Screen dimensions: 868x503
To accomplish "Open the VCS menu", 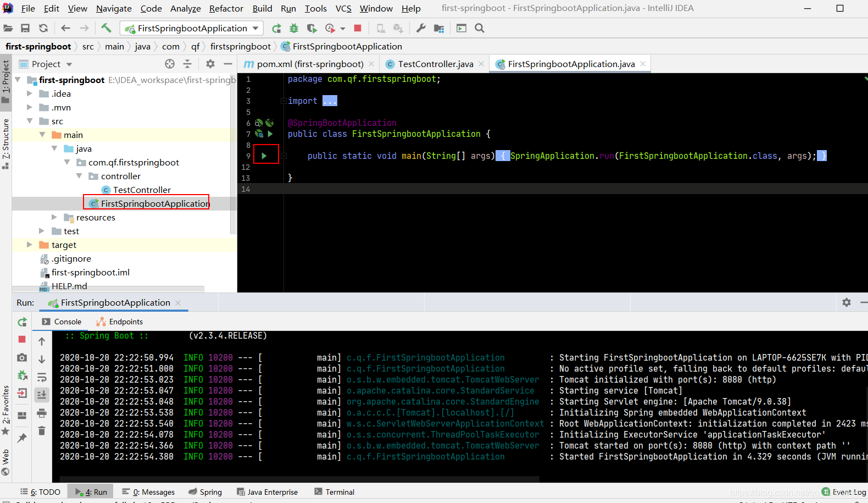I will tap(343, 8).
